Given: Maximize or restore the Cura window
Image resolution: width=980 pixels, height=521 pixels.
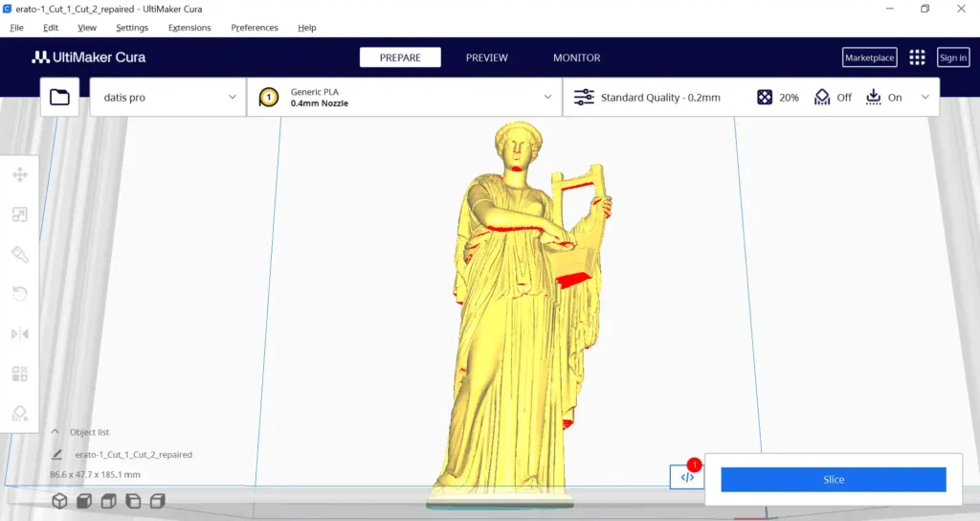Looking at the screenshot, I should tap(925, 9).
